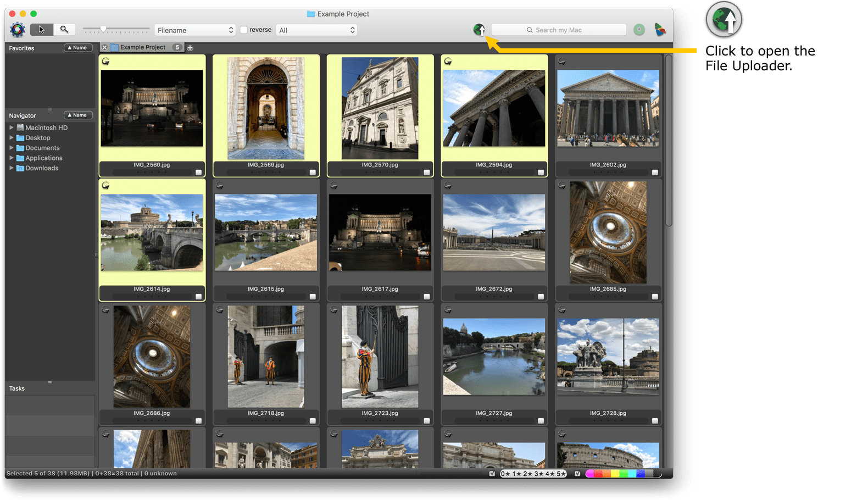Expand the Applications folder node

click(x=11, y=158)
